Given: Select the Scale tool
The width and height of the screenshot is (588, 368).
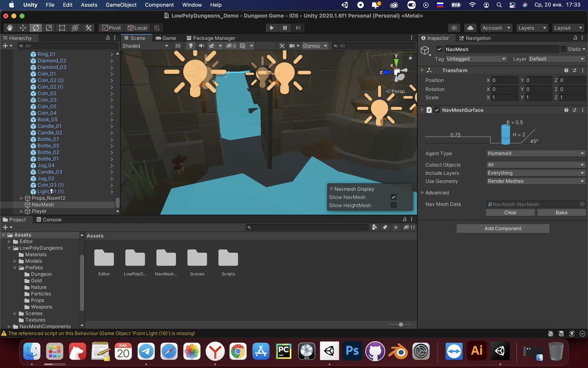Looking at the screenshot, I should pyautogui.click(x=49, y=28).
